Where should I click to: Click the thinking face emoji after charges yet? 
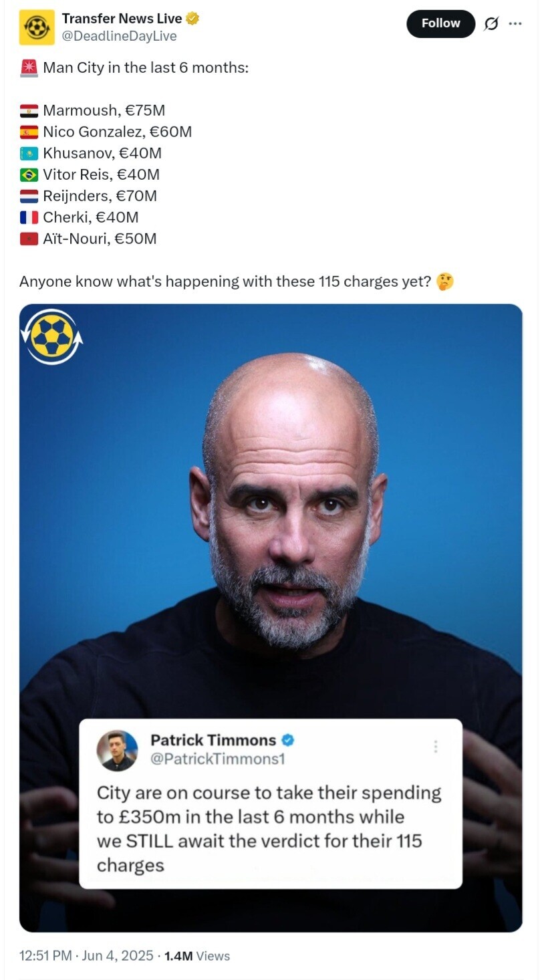point(444,282)
